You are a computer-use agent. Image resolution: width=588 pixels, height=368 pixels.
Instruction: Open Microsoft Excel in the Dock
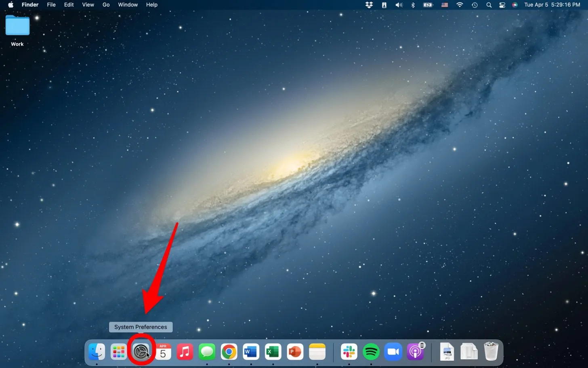273,352
